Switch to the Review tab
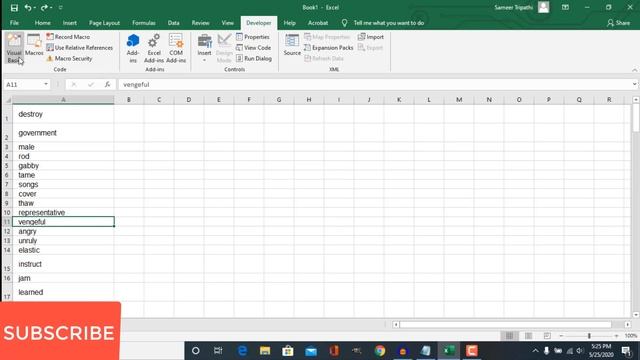Image resolution: width=640 pixels, height=360 pixels. point(200,23)
